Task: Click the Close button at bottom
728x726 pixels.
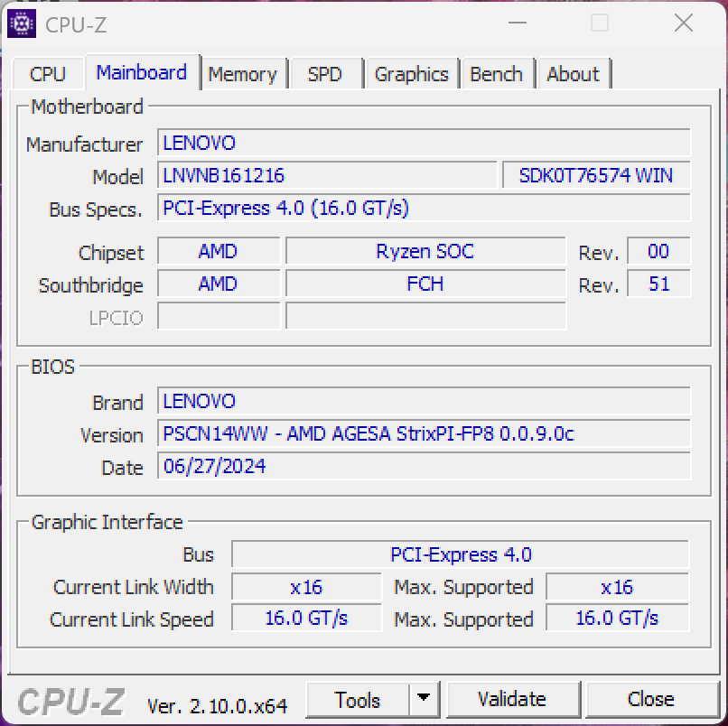Action: [651, 700]
